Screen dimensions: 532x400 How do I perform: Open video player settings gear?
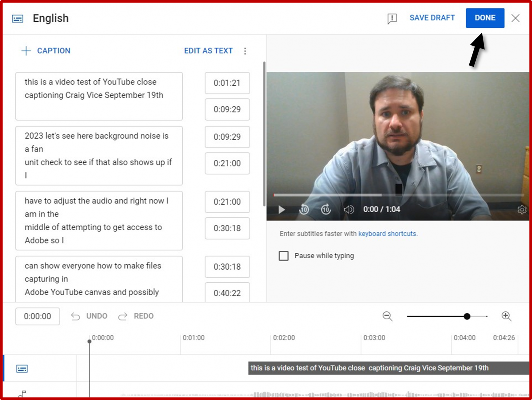tap(522, 209)
